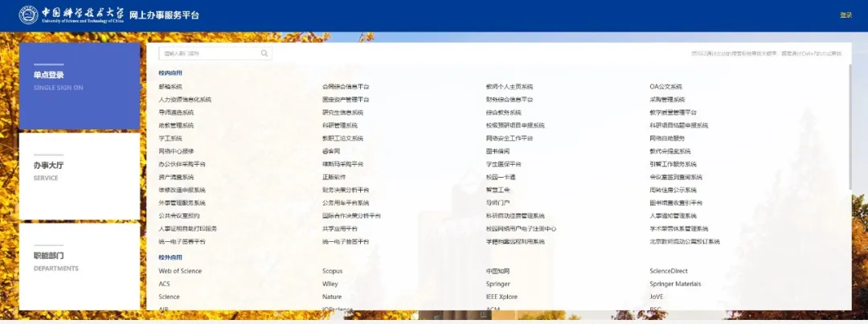Open 周转住房公示系统 link
This screenshot has width=868, height=324.
(x=674, y=190)
